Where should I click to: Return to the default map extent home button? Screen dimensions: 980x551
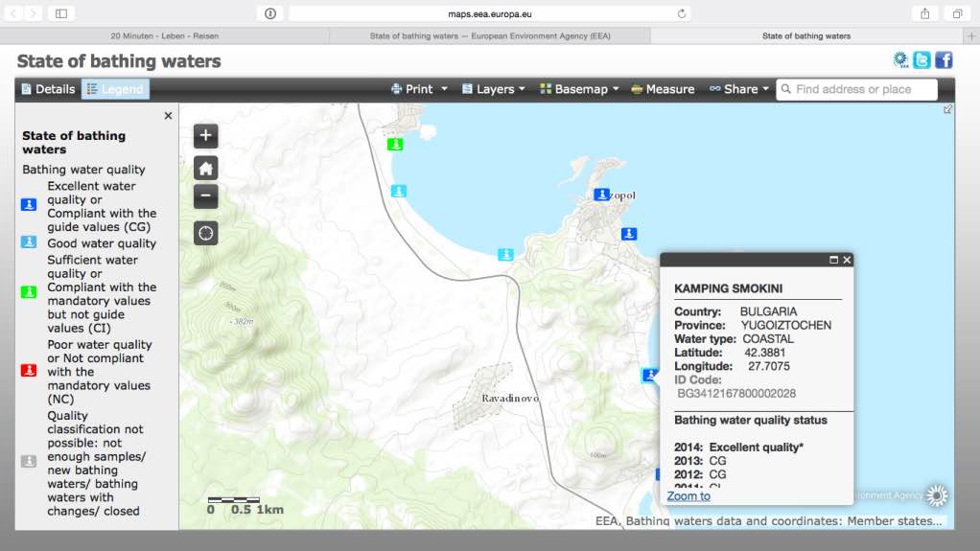point(205,168)
